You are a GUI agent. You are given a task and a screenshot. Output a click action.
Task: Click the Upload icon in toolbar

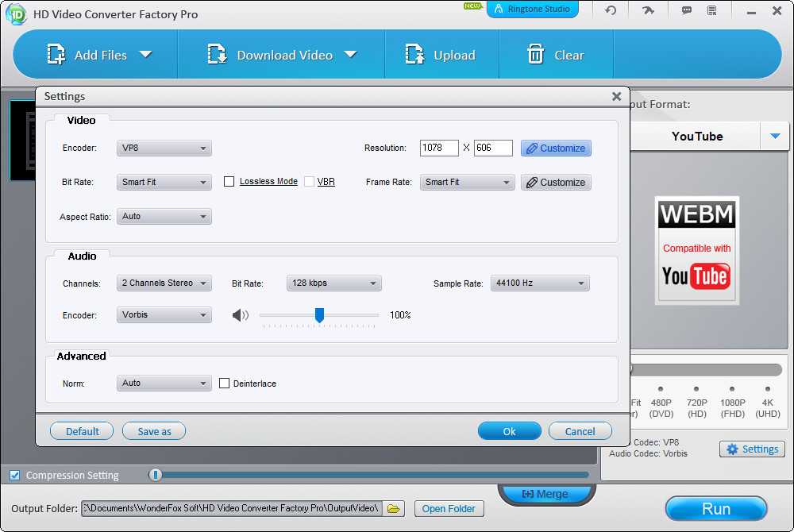414,55
